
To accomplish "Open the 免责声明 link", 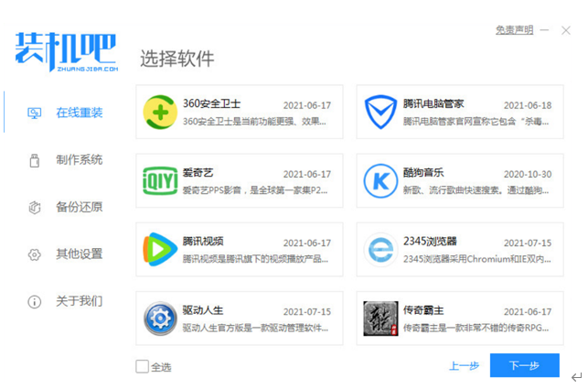I will pos(514,29).
